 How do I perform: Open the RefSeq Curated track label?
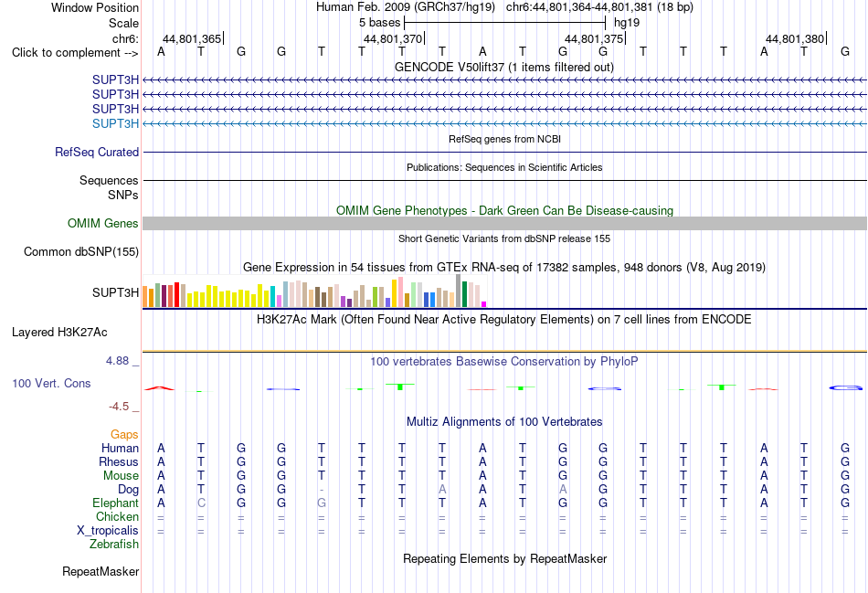97,152
